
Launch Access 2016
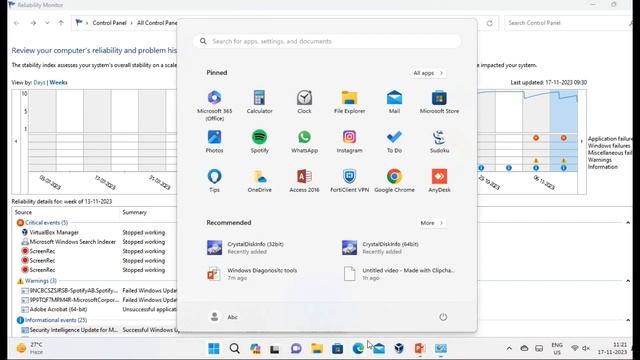(x=304, y=181)
